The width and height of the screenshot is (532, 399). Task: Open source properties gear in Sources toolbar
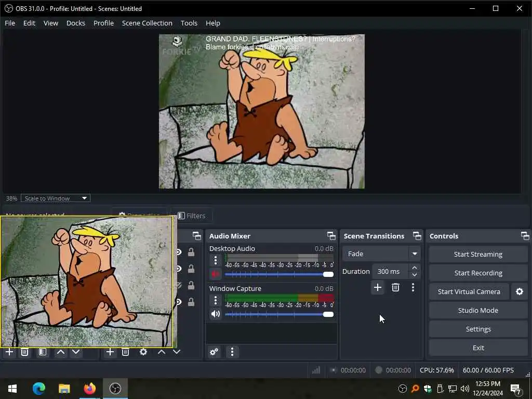point(143,352)
